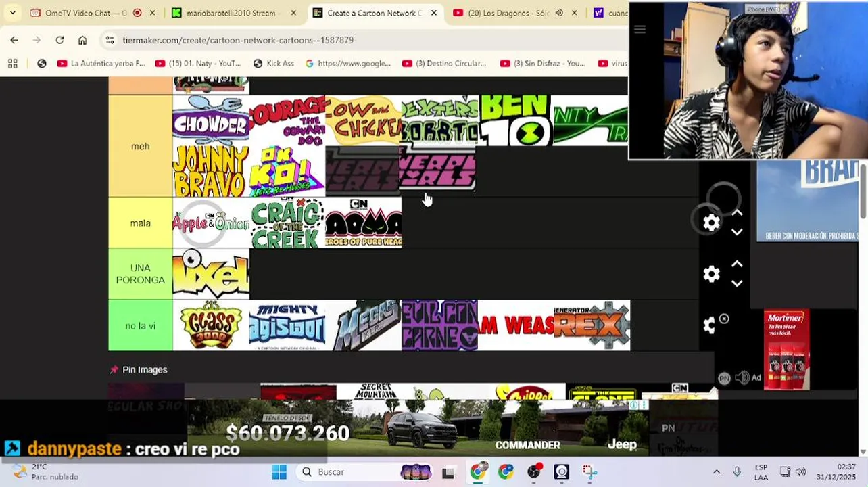Image resolution: width=868 pixels, height=487 pixels.
Task: Show hidden system tray icons
Action: 717,471
